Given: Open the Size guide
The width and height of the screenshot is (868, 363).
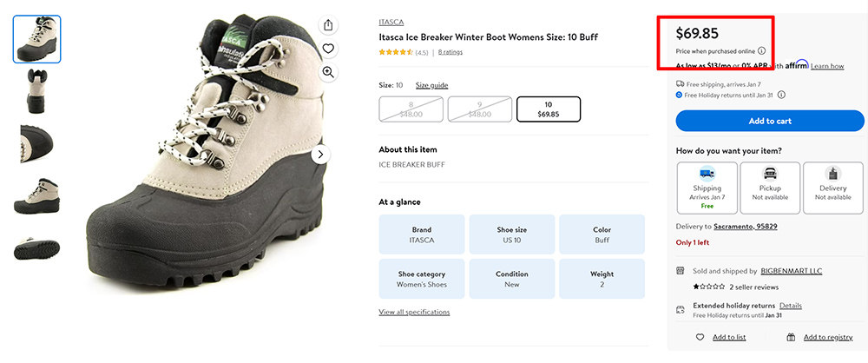Looking at the screenshot, I should (431, 85).
